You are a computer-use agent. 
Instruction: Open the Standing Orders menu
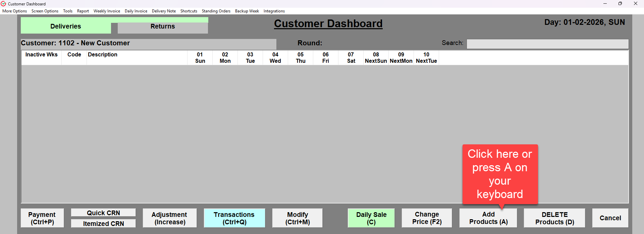point(216,11)
